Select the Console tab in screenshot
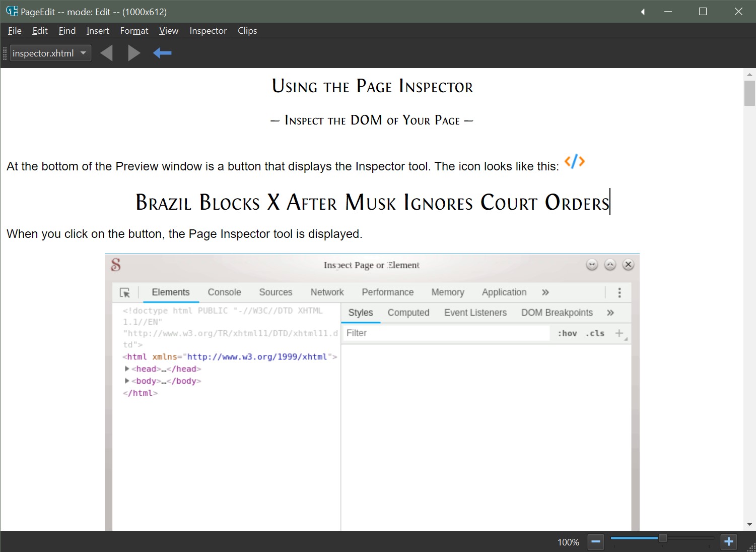Viewport: 756px width, 552px height. pos(224,292)
